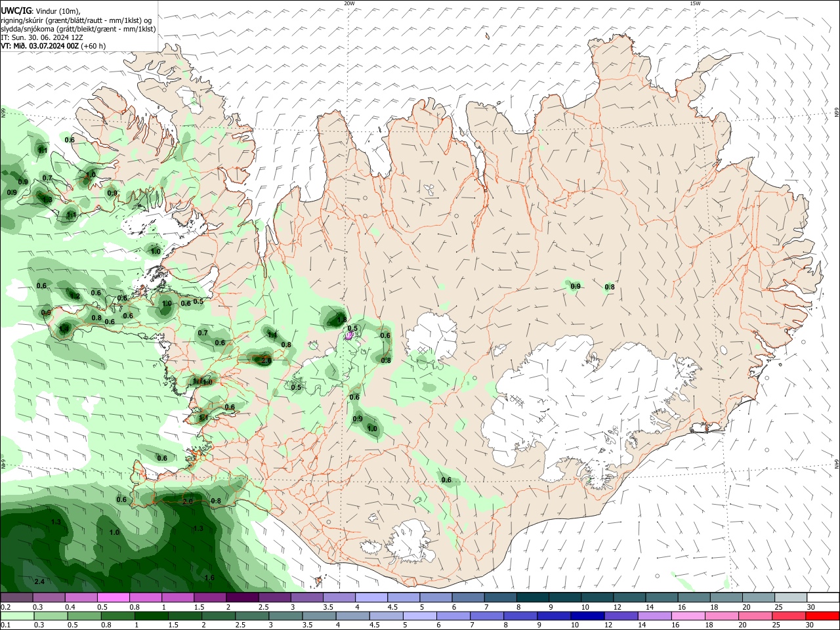Click the small magenta snowfall spot on the map
The image size is (840, 630).
[350, 335]
